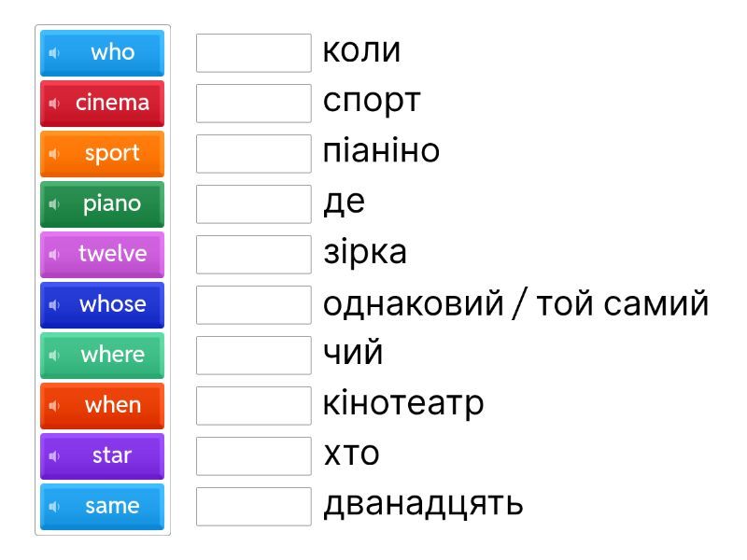Click the answer box beside 'коли'
The image size is (747, 560).
click(x=253, y=53)
